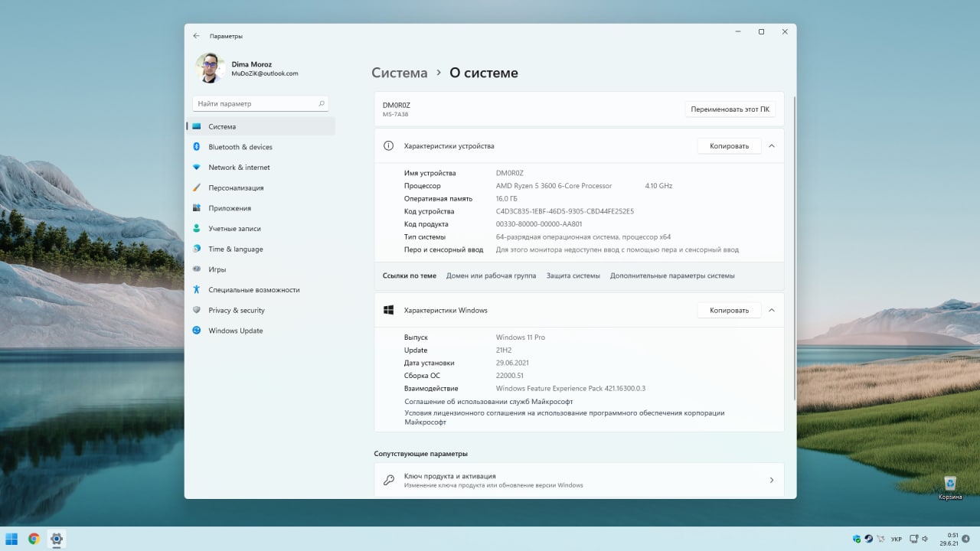Click the OS build value 22000.51
The height and width of the screenshot is (551, 980).
pyautogui.click(x=510, y=376)
